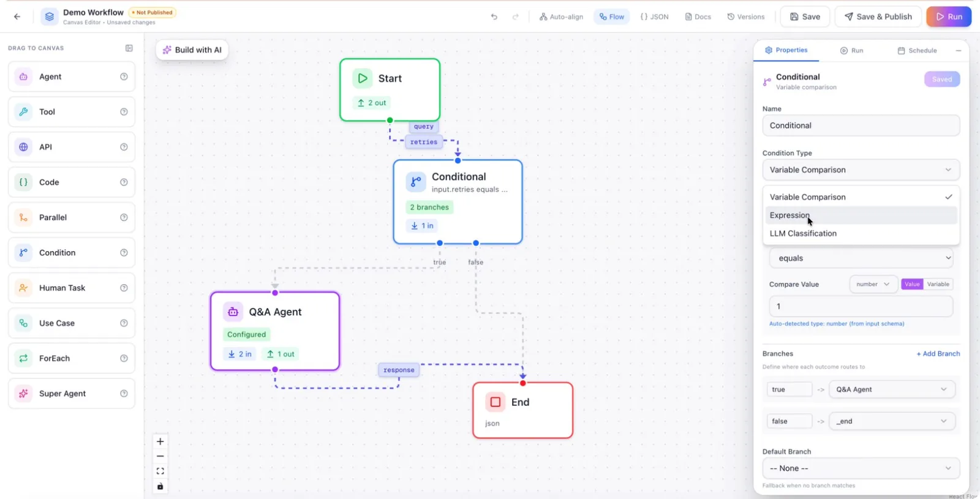
Task: Collapse the Drag to Canvas sidebar panel
Action: [129, 48]
